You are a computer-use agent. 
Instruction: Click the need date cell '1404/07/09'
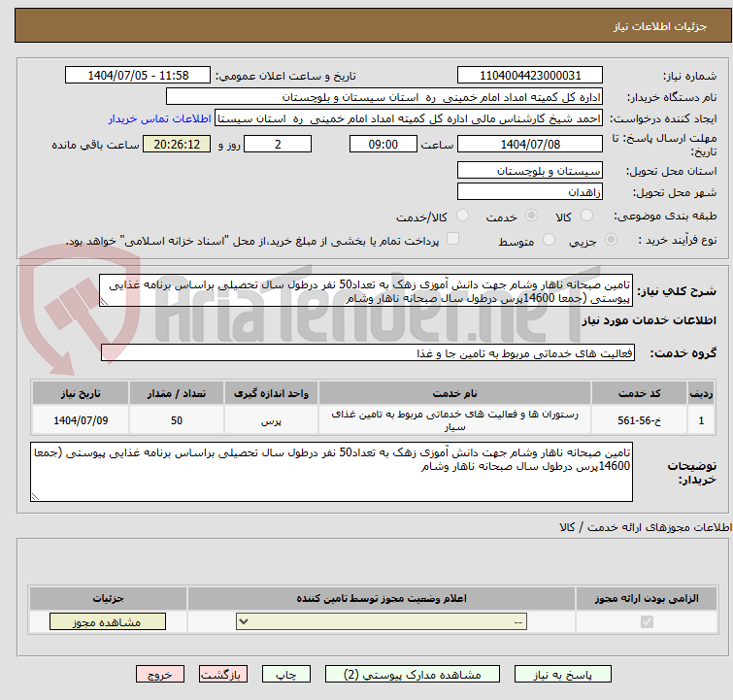point(81,420)
